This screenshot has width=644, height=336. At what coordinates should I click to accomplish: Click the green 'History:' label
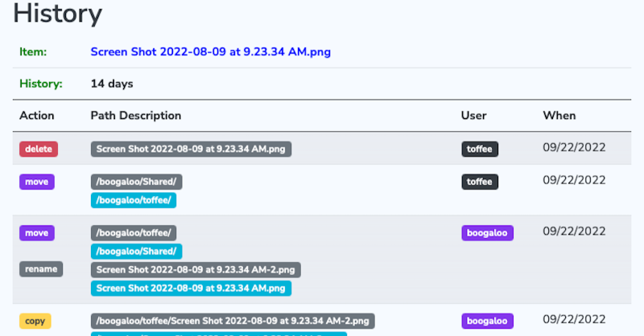pyautogui.click(x=41, y=84)
